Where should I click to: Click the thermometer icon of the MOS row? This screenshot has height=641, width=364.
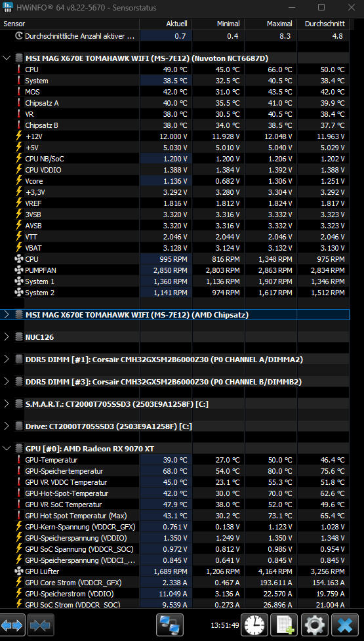(x=19, y=92)
